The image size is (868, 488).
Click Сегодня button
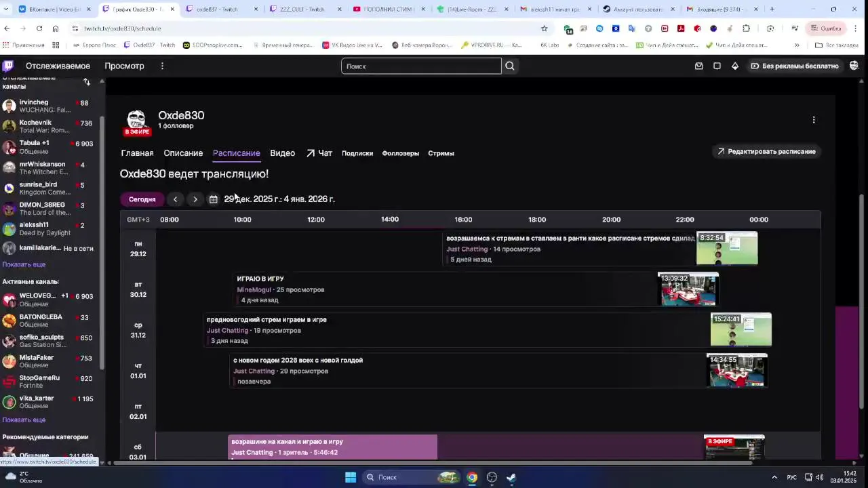(x=142, y=199)
